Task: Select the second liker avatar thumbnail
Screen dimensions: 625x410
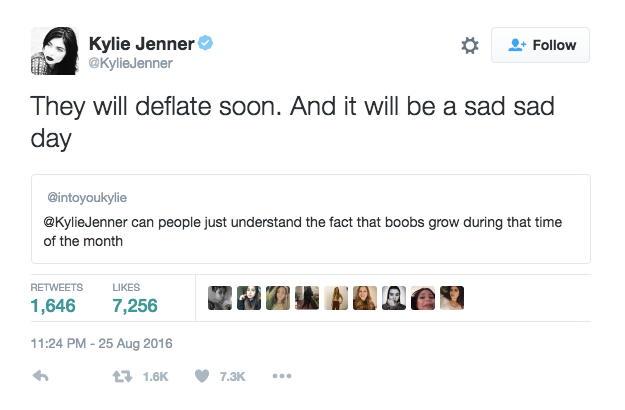Action: [x=249, y=298]
